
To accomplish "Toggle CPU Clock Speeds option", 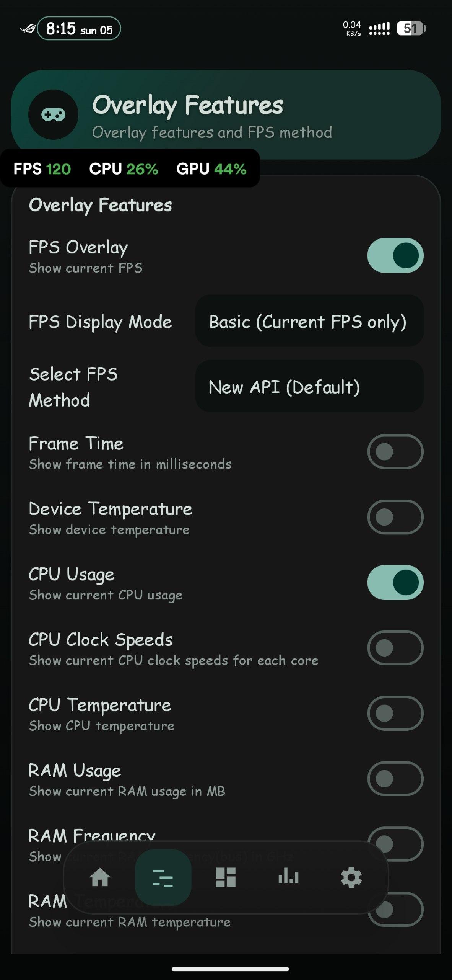I will (395, 648).
